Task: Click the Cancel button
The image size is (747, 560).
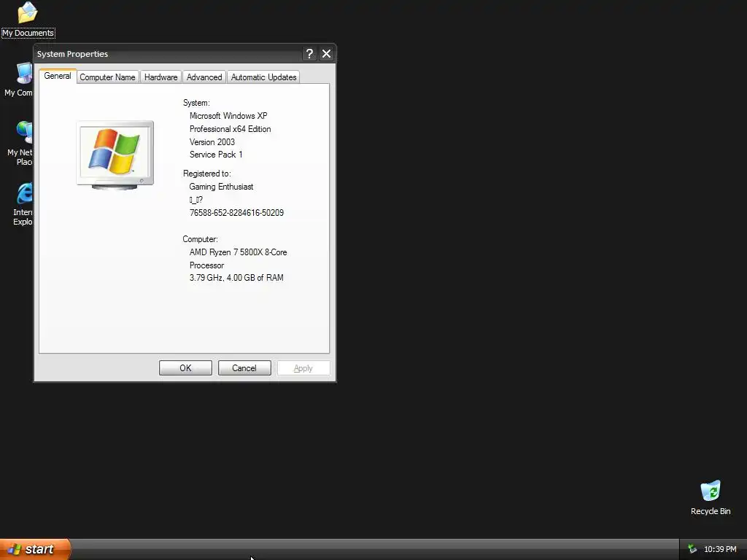Action: point(244,368)
